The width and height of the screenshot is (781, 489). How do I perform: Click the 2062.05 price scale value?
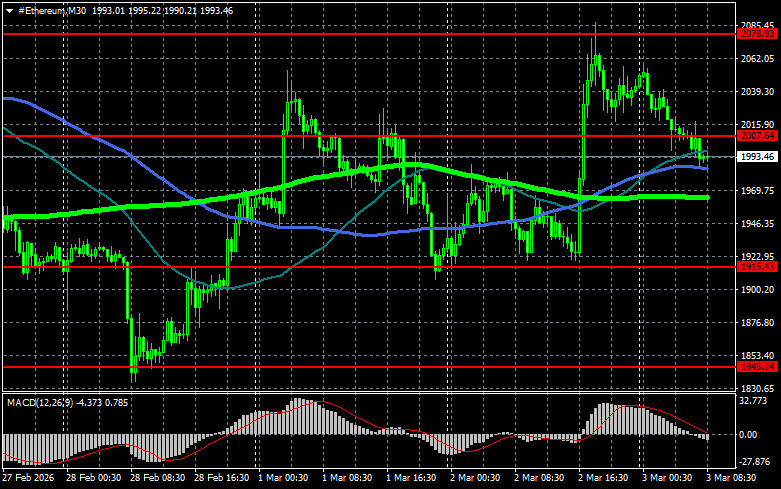pos(757,59)
